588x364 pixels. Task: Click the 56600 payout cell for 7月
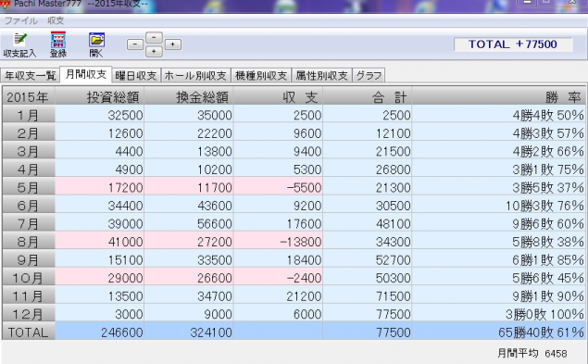pos(189,223)
